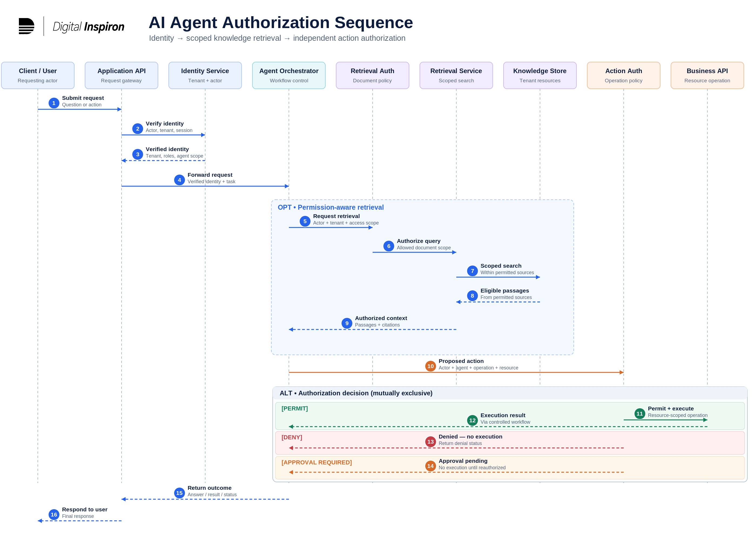Click the "Answer / result / status" caption
The width and height of the screenshot is (756, 537).
tap(212, 495)
